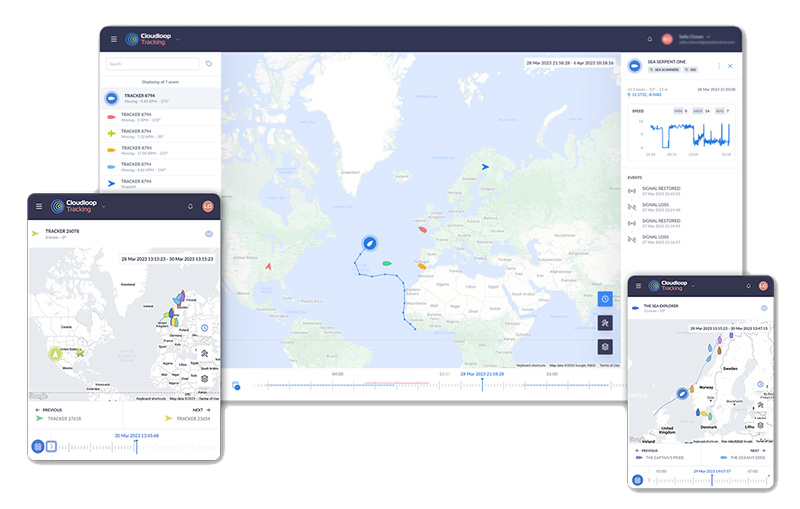The height and width of the screenshot is (509, 800).
Task: Click the desktop timeline track near 04:00
Action: (x=338, y=385)
